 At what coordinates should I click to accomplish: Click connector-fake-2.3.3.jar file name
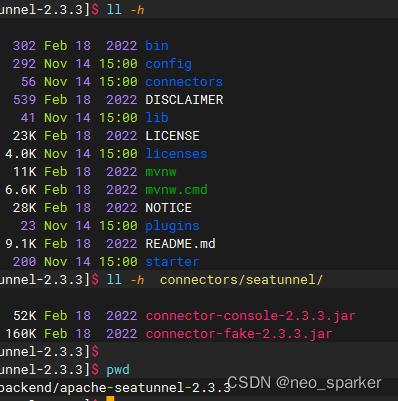click(x=239, y=334)
